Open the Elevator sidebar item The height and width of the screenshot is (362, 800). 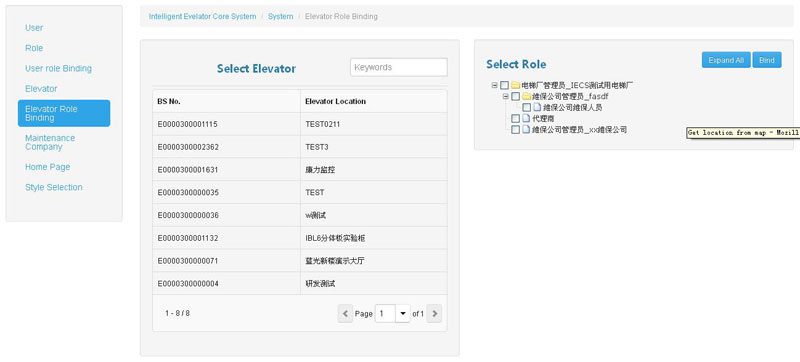[x=41, y=89]
